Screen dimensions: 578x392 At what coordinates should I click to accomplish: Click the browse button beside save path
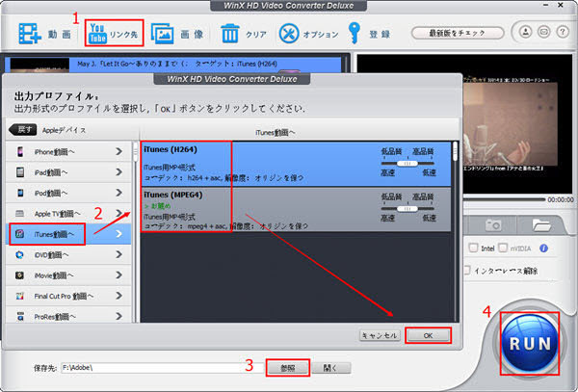click(x=287, y=368)
